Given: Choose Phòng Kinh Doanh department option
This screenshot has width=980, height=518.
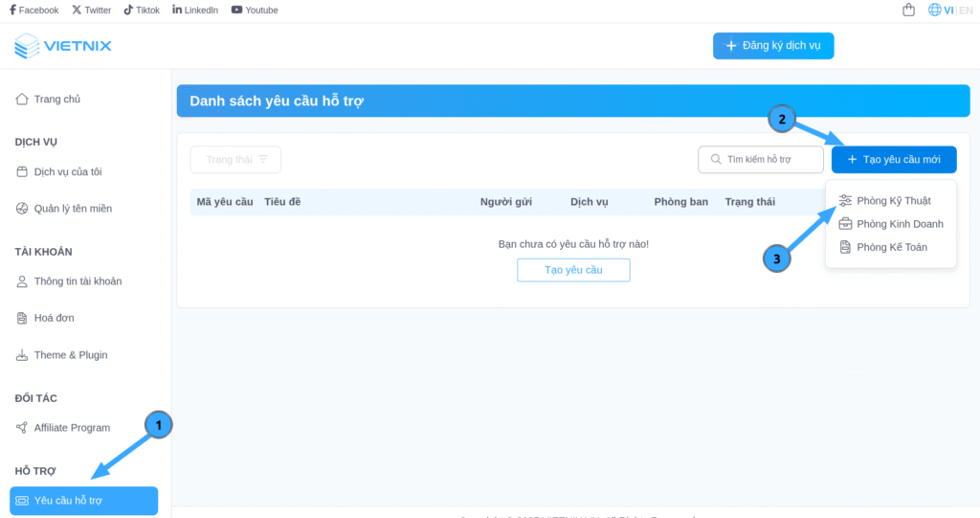Looking at the screenshot, I should coord(899,224).
